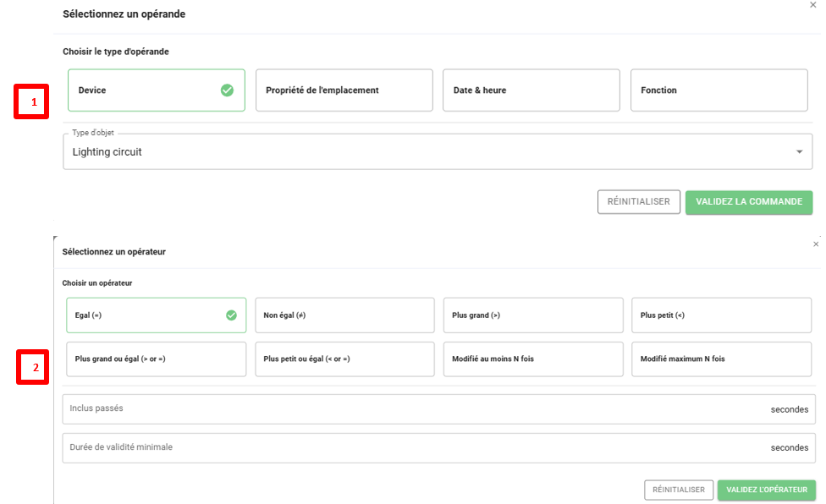The height and width of the screenshot is (504, 826).
Task: Select the Plus grand (>) operator
Action: 532,315
